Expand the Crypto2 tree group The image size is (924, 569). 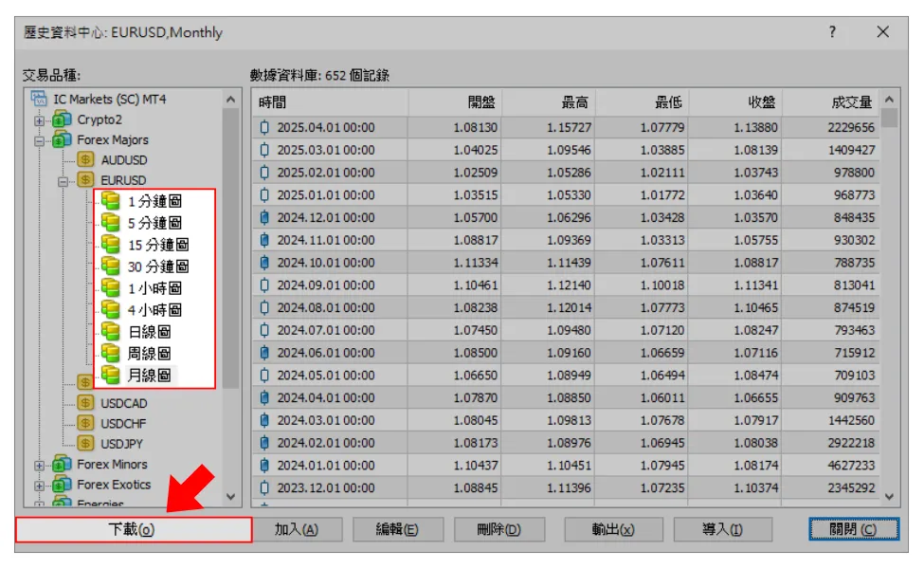[x=40, y=120]
